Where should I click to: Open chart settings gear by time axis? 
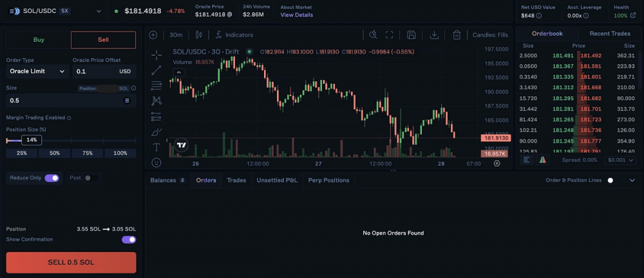pyautogui.click(x=497, y=163)
